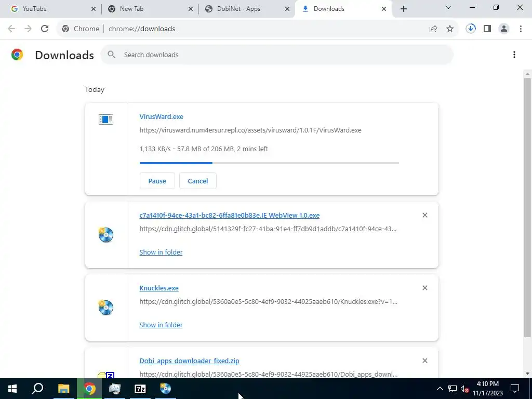Reload the page with the refresh icon
This screenshot has height=399, width=532.
tap(45, 29)
